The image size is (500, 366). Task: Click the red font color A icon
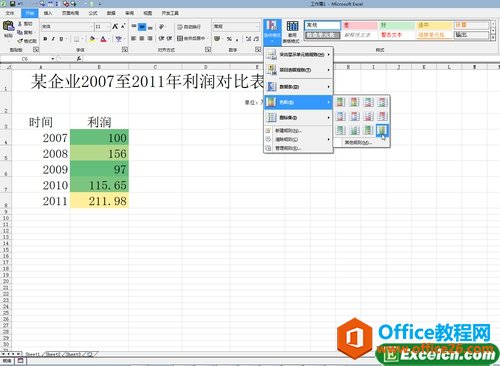tap(103, 39)
